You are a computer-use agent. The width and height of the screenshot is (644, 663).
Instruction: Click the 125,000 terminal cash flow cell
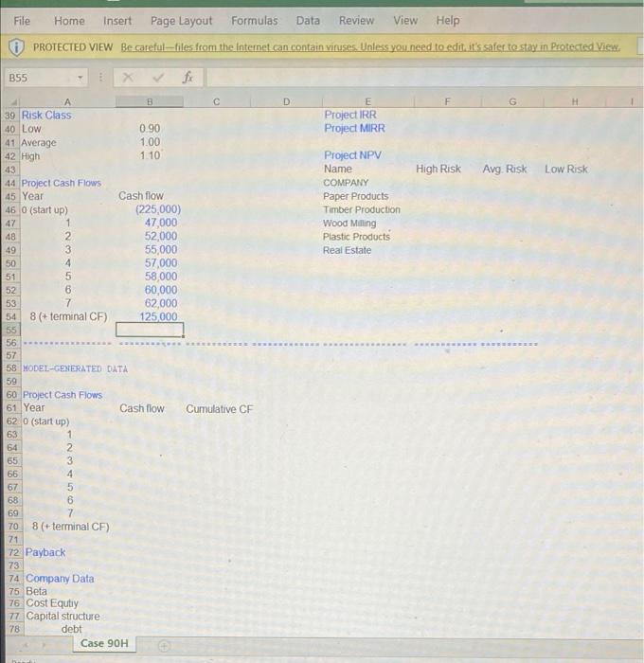(158, 316)
